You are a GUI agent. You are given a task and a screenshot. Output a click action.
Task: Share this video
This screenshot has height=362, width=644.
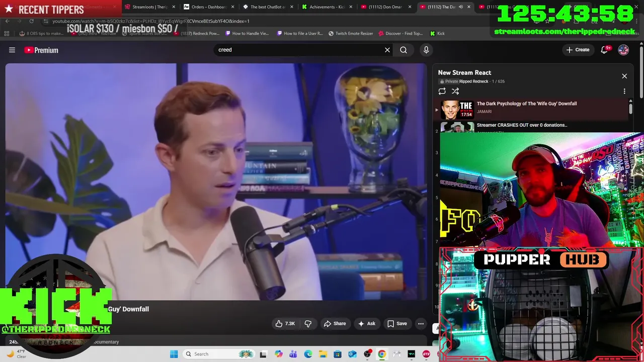[x=335, y=324]
